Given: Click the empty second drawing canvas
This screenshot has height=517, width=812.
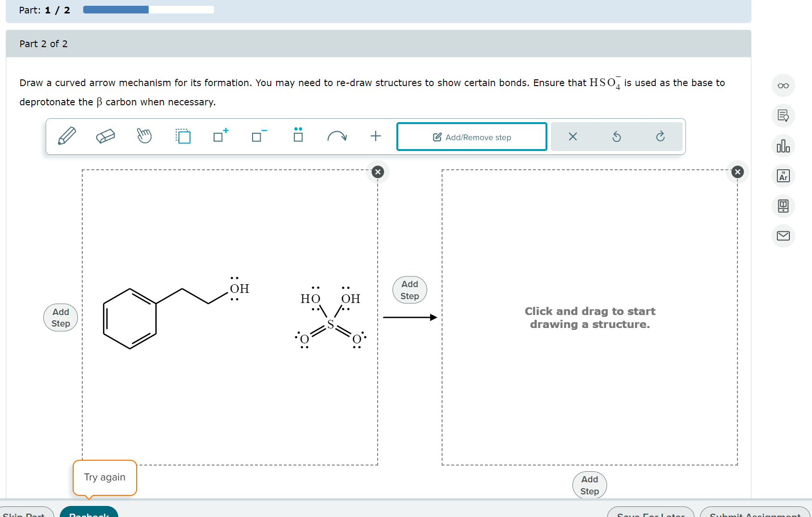Looking at the screenshot, I should point(590,317).
